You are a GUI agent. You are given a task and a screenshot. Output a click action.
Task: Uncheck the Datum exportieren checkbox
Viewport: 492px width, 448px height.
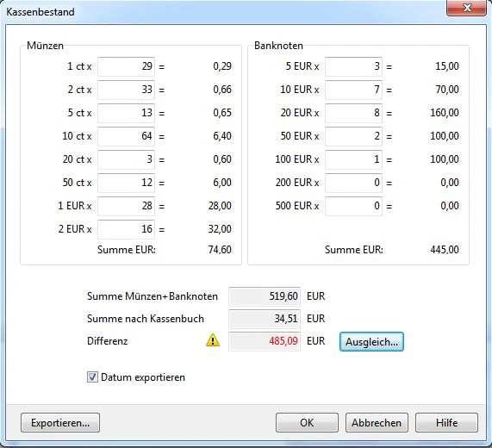tap(92, 377)
